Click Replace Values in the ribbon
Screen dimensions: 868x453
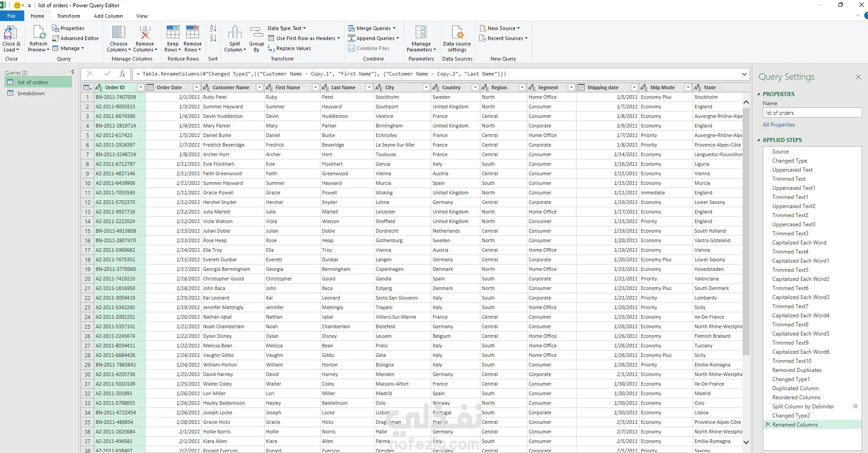click(290, 48)
